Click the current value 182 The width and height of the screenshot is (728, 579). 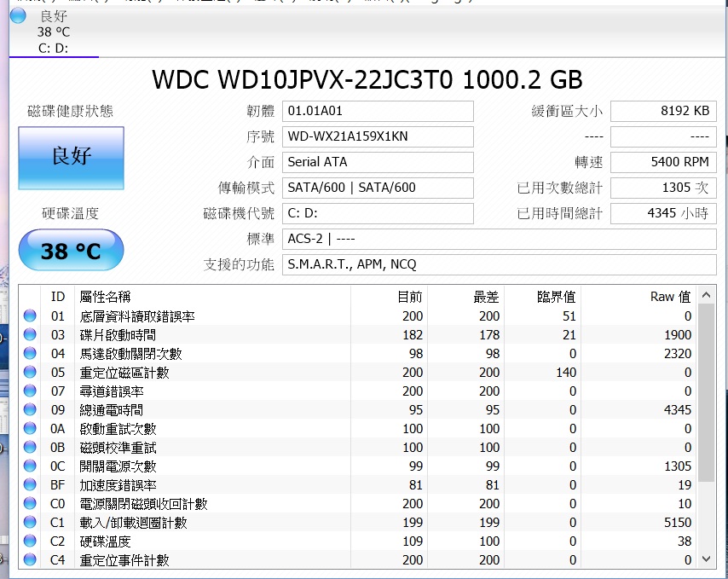(x=413, y=335)
